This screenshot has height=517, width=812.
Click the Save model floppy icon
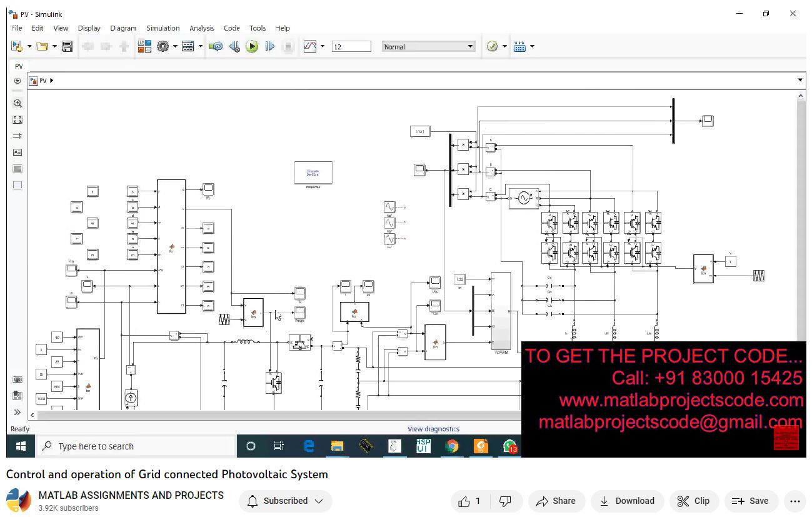click(67, 46)
